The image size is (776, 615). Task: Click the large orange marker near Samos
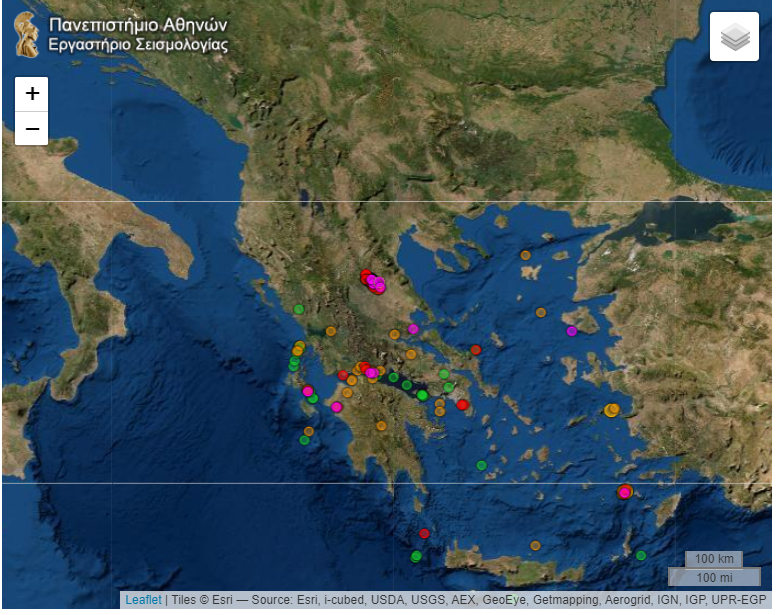pos(612,410)
